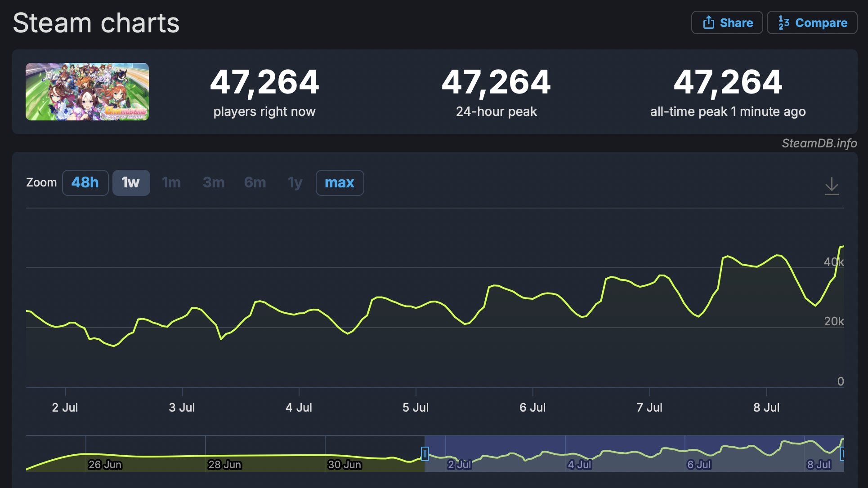Select the 6m zoom range
The image size is (868, 488).
255,183
